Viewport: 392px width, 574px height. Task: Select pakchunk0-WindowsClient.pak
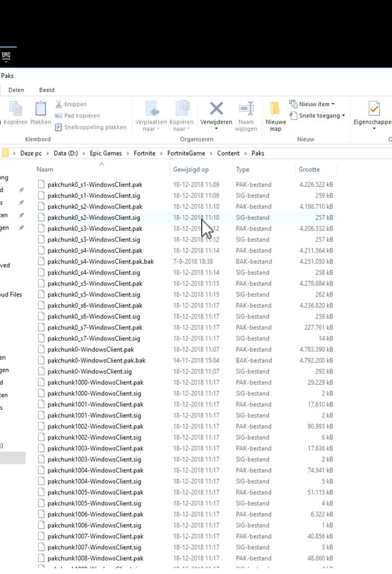click(91, 349)
